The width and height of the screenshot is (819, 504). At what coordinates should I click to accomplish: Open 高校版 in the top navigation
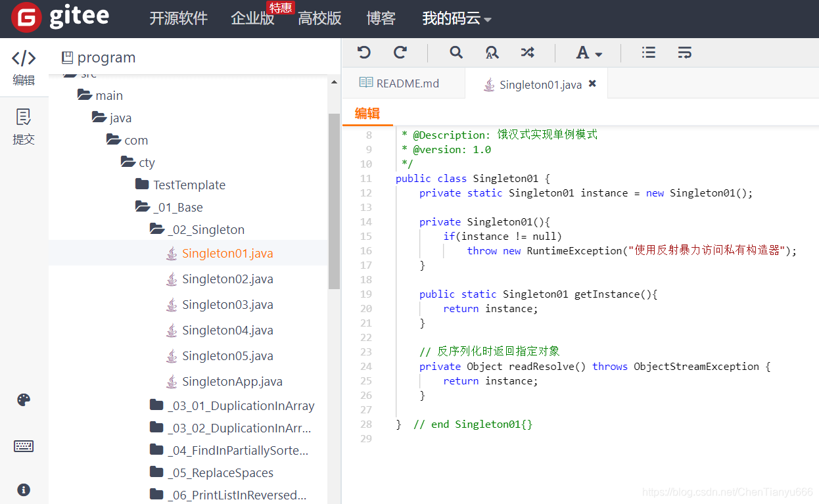[x=319, y=18]
